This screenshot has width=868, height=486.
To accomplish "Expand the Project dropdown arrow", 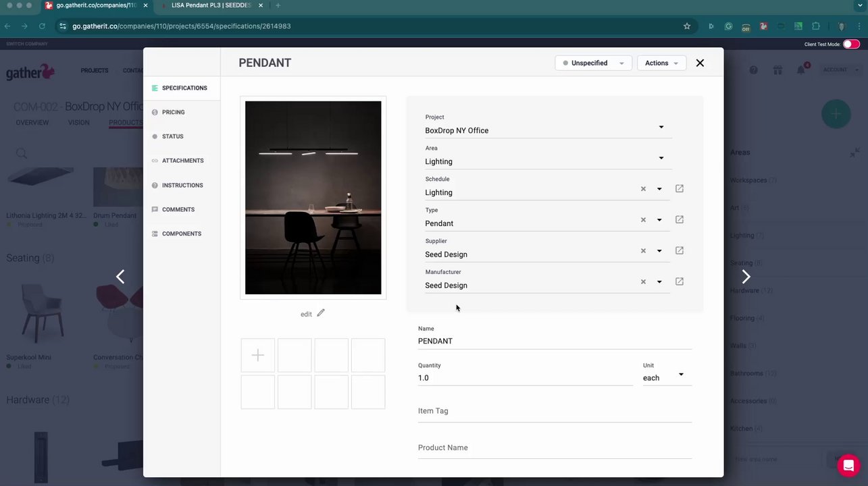I will click(661, 127).
